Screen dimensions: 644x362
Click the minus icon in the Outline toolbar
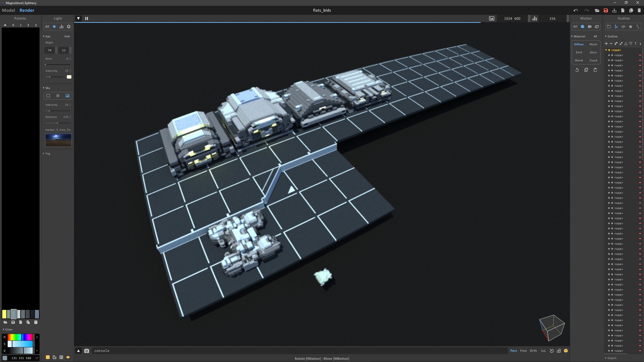pyautogui.click(x=611, y=43)
